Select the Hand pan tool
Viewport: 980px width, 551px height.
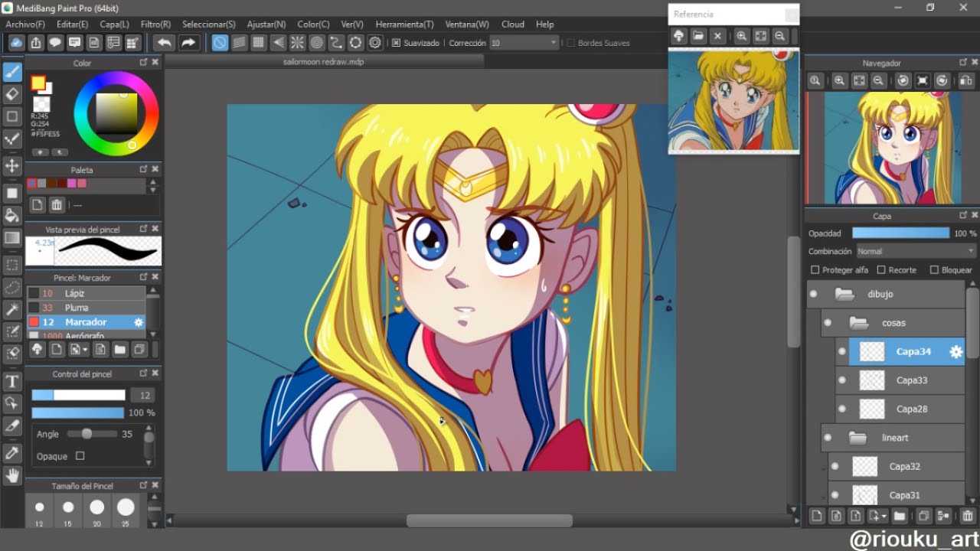[x=12, y=475]
